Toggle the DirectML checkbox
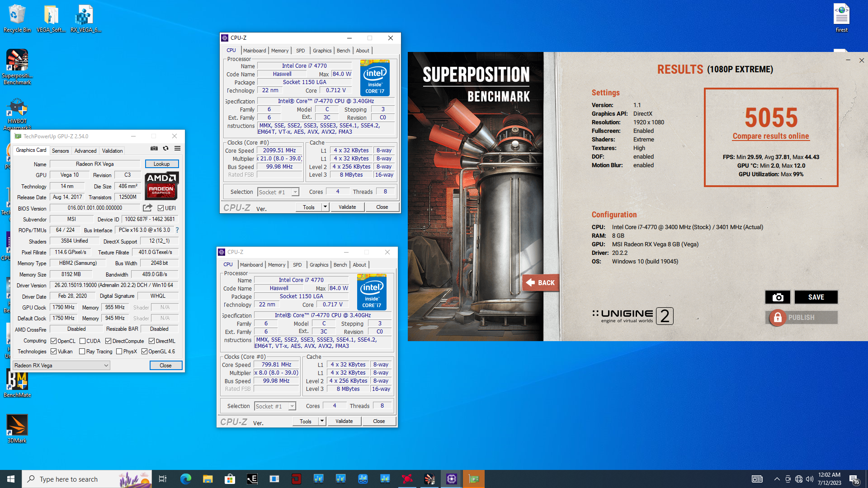 tap(151, 341)
